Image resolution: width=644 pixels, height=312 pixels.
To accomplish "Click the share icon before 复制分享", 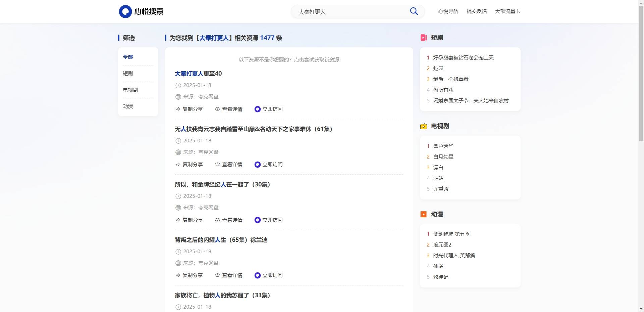I will coord(177,109).
